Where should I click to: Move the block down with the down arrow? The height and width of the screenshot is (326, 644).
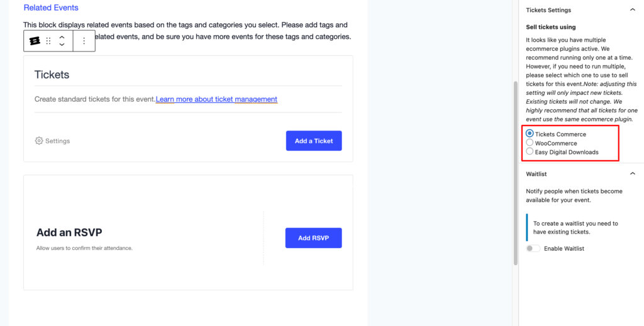[62, 45]
